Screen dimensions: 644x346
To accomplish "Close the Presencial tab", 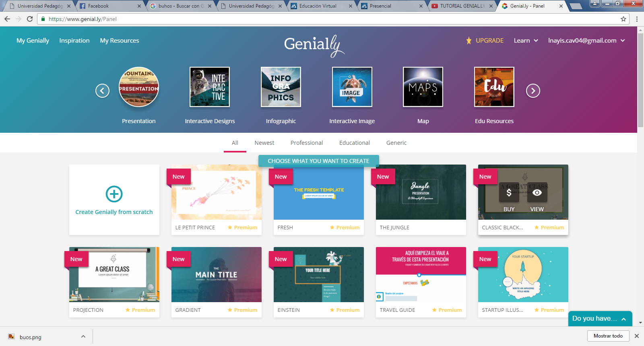I will pyautogui.click(x=421, y=6).
